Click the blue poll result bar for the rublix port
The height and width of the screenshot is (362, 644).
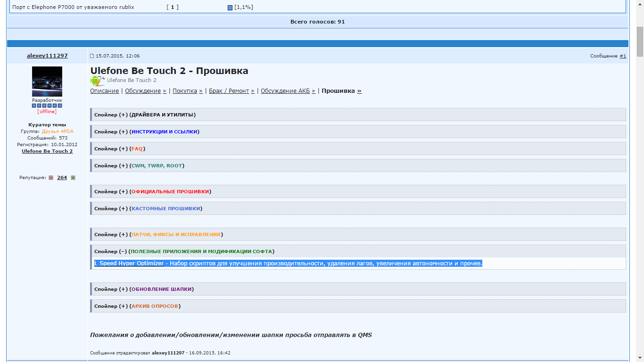[x=230, y=8]
